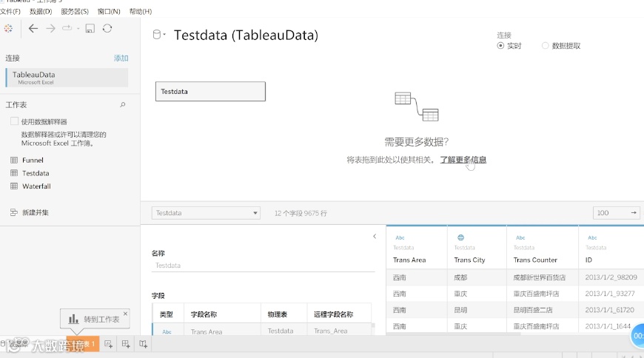Image resolution: width=644 pixels, height=358 pixels.
Task: Open the data source cylinder icon menu
Action: click(x=159, y=35)
